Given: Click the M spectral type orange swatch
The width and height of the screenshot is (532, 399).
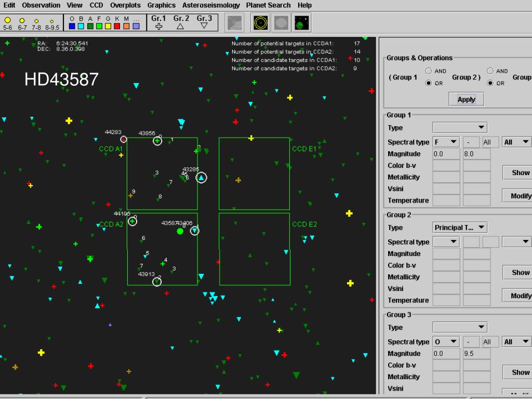Looking at the screenshot, I should (x=127, y=26).
